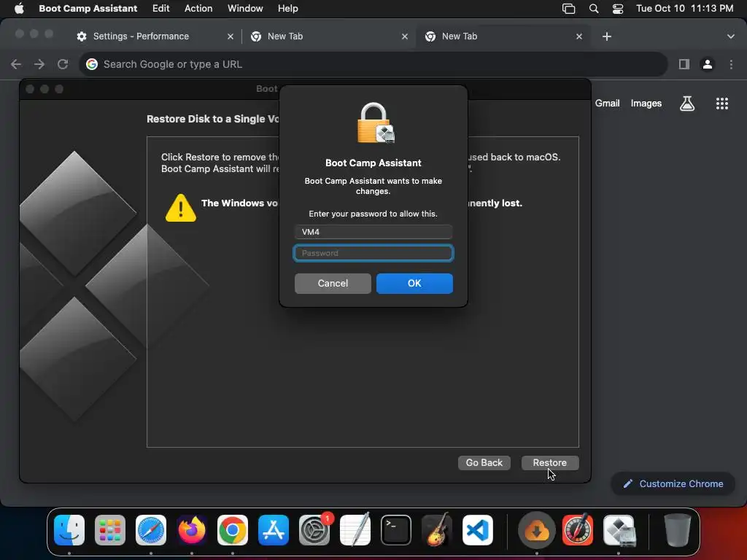
Task: Launch Firefox from the Dock
Action: pyautogui.click(x=192, y=530)
